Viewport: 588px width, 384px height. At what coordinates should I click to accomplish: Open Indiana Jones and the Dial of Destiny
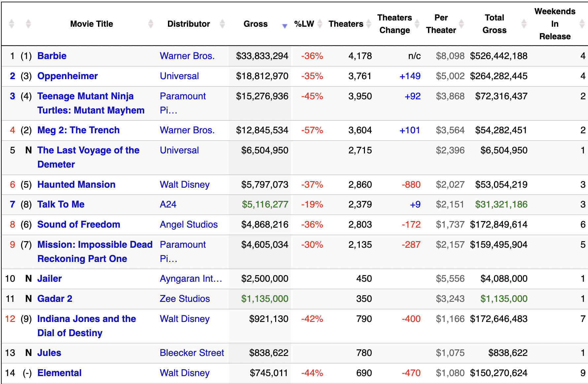[x=86, y=326]
